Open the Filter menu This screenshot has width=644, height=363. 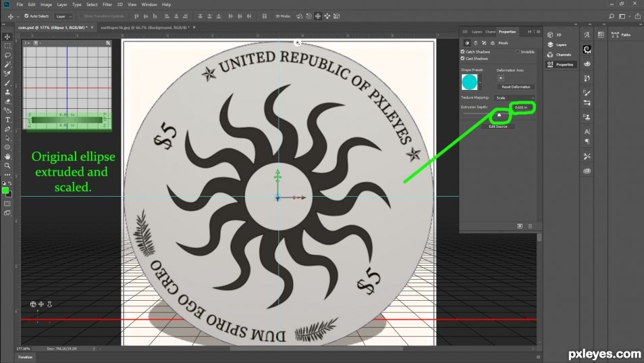pyautogui.click(x=107, y=5)
